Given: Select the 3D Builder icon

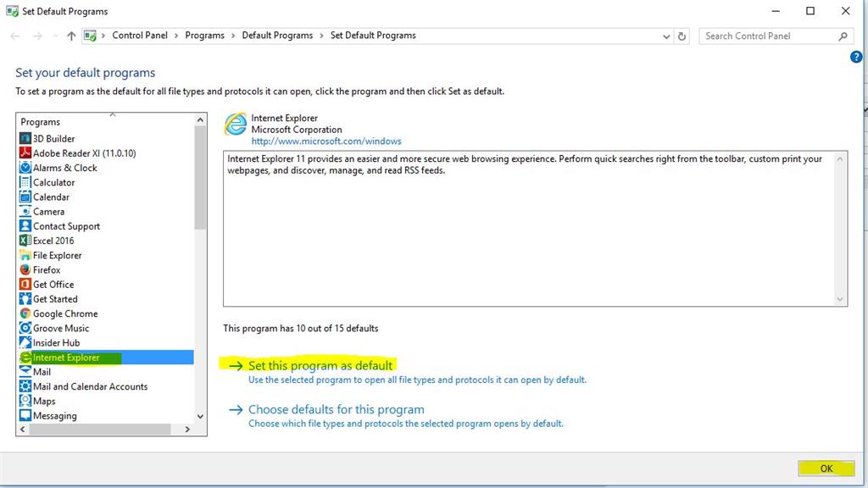Looking at the screenshot, I should click(x=25, y=138).
